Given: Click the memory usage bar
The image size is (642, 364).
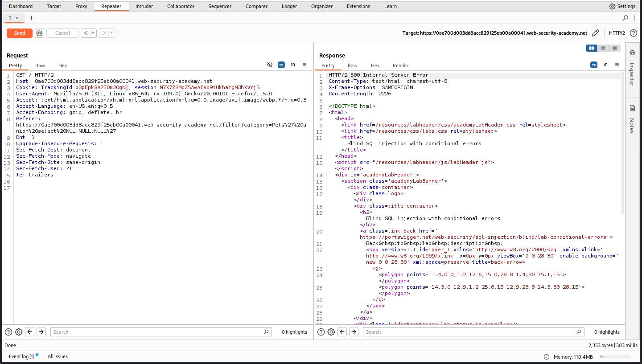Looking at the screenshot, I should 615,357.
